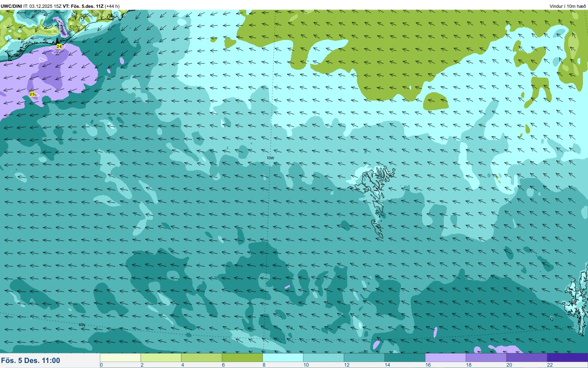Image resolution: width=588 pixels, height=368 pixels.
Task: Click the yellow '25' wind maximum marker
Action: coord(32,94)
